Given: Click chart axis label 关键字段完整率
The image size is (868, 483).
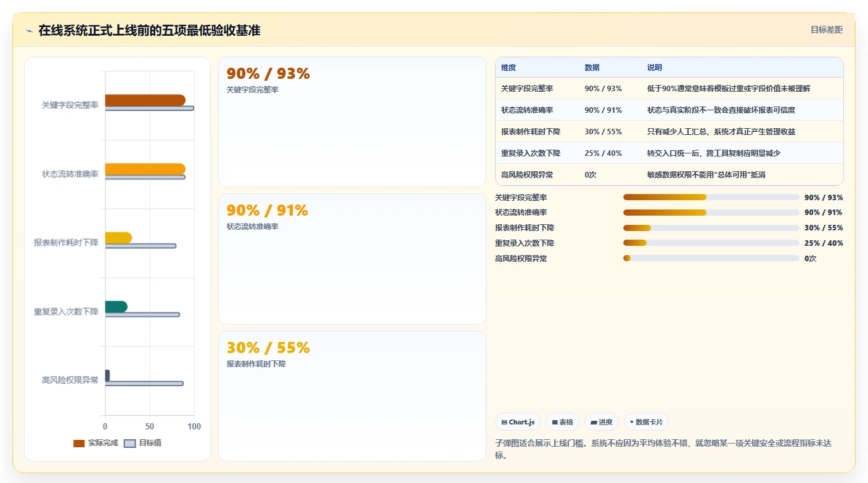Looking at the screenshot, I should coord(70,105).
